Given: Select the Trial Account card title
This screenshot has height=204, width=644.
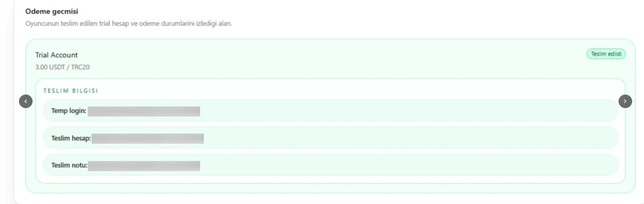Looking at the screenshot, I should [x=56, y=55].
